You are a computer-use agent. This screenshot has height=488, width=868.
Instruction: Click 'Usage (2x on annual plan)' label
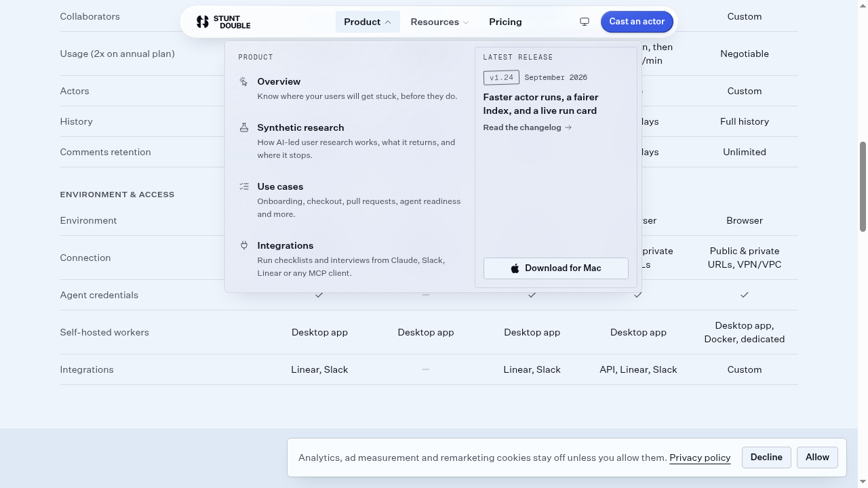tap(117, 54)
